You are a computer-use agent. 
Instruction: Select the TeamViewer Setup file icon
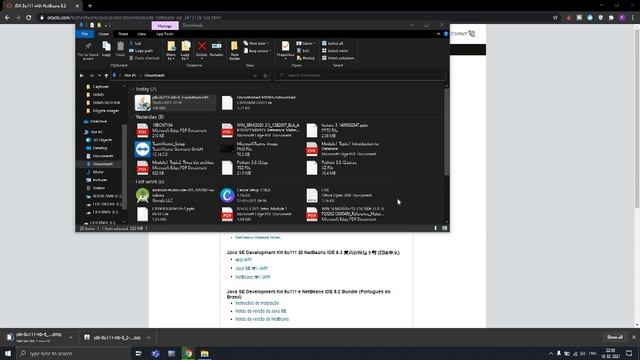point(142,149)
